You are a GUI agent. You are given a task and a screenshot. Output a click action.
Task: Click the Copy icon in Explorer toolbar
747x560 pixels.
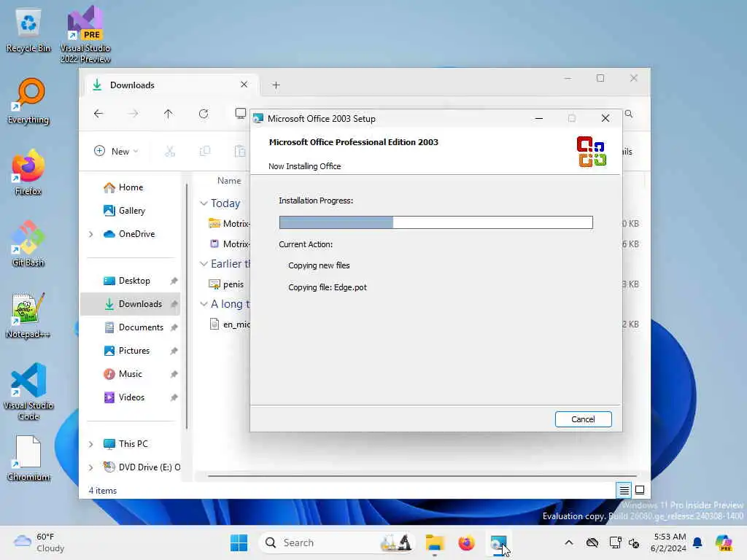(205, 152)
